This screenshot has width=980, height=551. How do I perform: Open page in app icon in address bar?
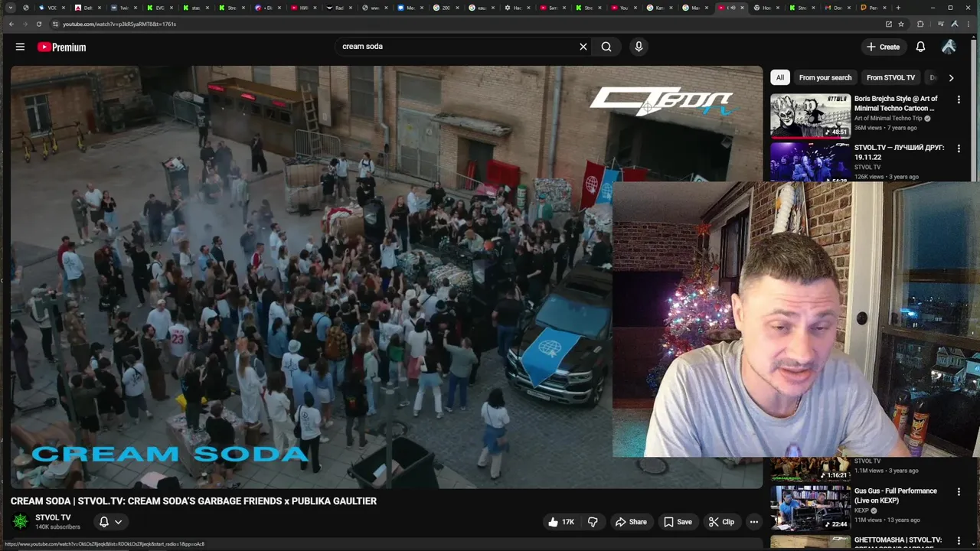tap(888, 24)
